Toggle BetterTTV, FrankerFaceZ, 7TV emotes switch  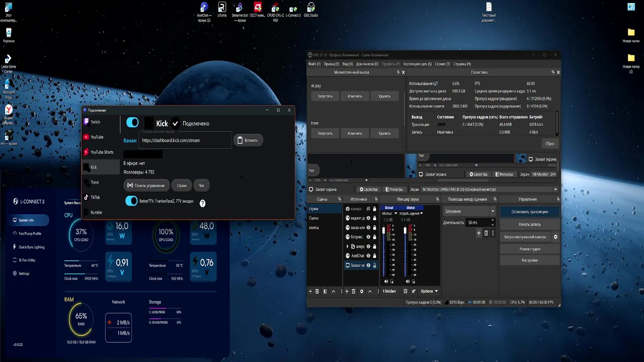tap(131, 201)
